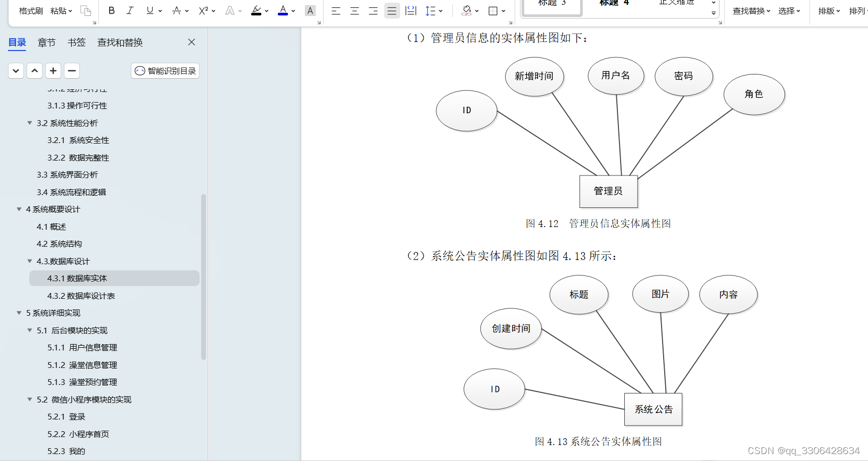Image resolution: width=868 pixels, height=461 pixels.
Task: Promote heading with plus button
Action: click(53, 71)
